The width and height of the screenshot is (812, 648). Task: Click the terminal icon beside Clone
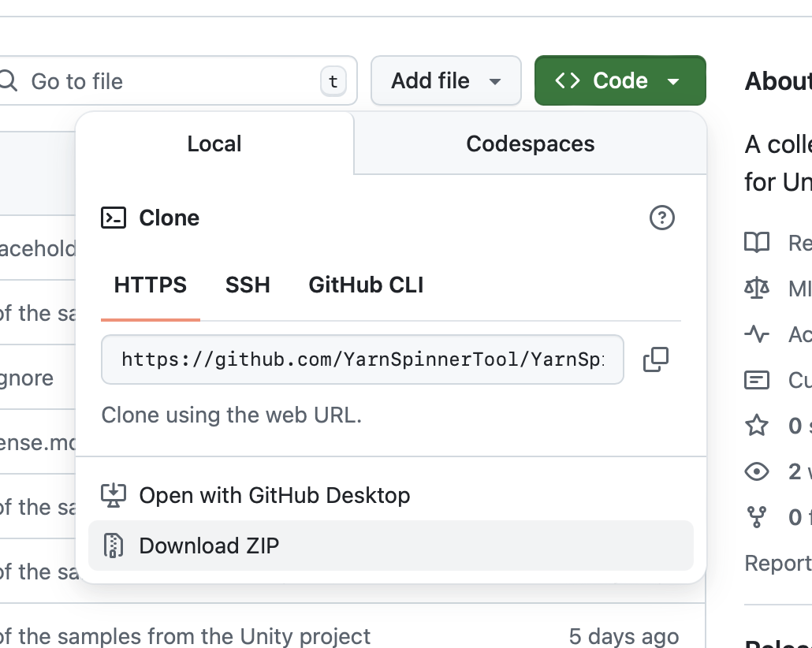tap(114, 218)
